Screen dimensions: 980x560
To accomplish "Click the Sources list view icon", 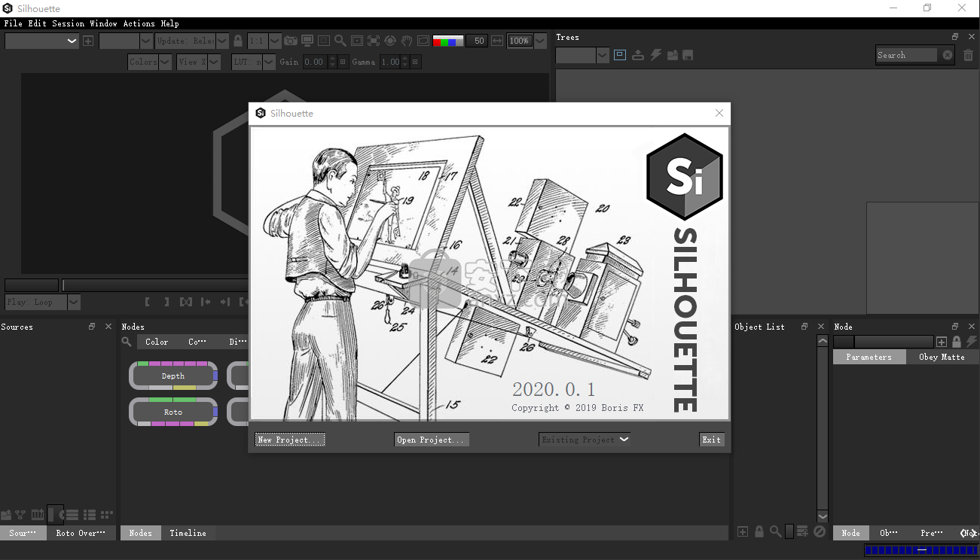I will (x=72, y=515).
